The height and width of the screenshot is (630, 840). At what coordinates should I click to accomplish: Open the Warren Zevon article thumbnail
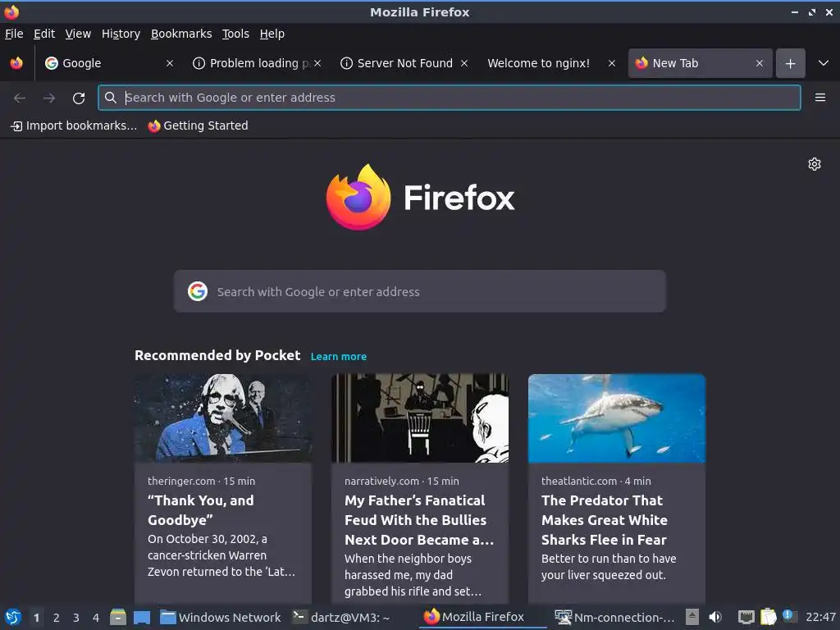pos(223,418)
